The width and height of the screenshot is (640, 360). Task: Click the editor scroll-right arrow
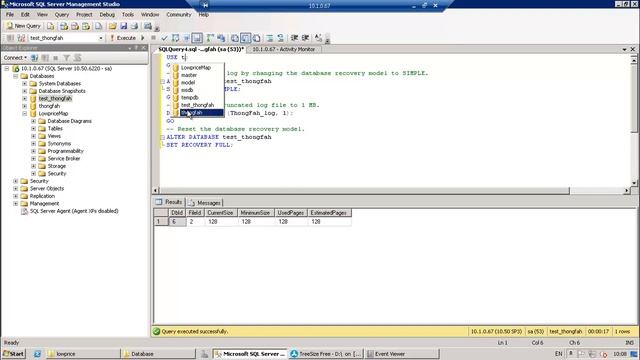click(x=627, y=191)
